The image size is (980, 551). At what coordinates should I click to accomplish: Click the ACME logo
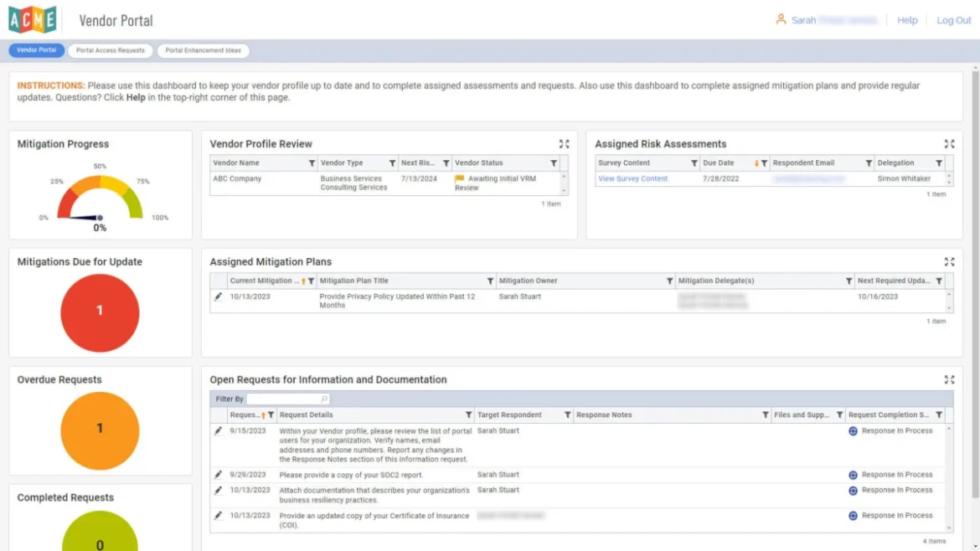click(x=33, y=19)
